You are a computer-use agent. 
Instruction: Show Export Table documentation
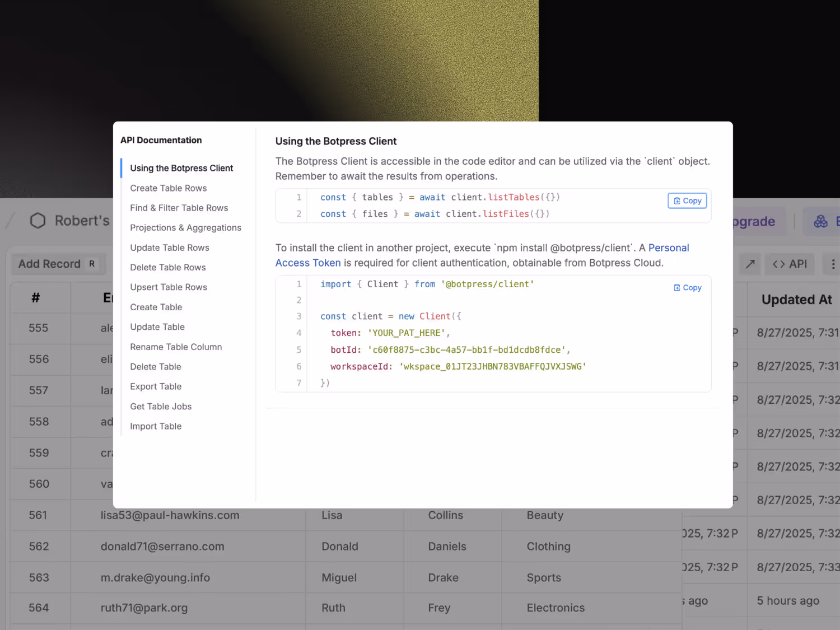pos(156,386)
